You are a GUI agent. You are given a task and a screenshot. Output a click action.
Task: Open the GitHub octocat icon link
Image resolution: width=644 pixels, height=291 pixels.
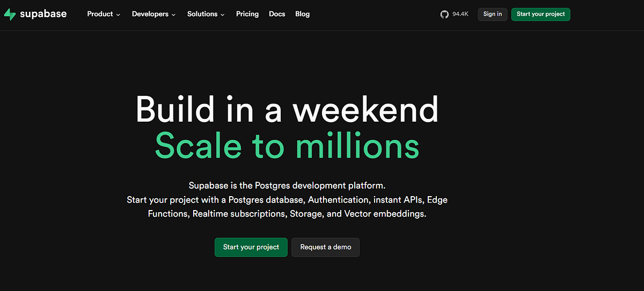(444, 14)
